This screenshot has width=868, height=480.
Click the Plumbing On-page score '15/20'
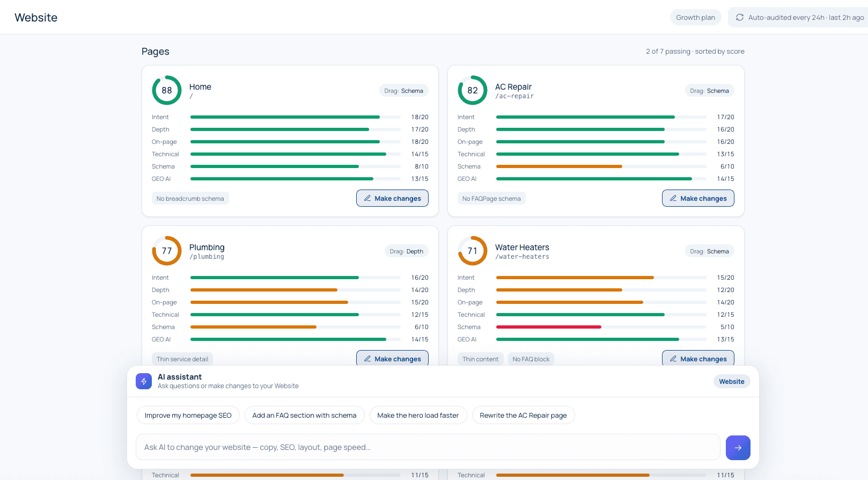[x=420, y=302]
